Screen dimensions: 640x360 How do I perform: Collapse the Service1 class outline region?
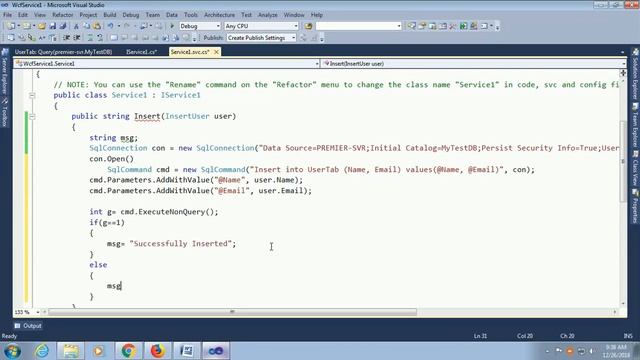[x=32, y=96]
